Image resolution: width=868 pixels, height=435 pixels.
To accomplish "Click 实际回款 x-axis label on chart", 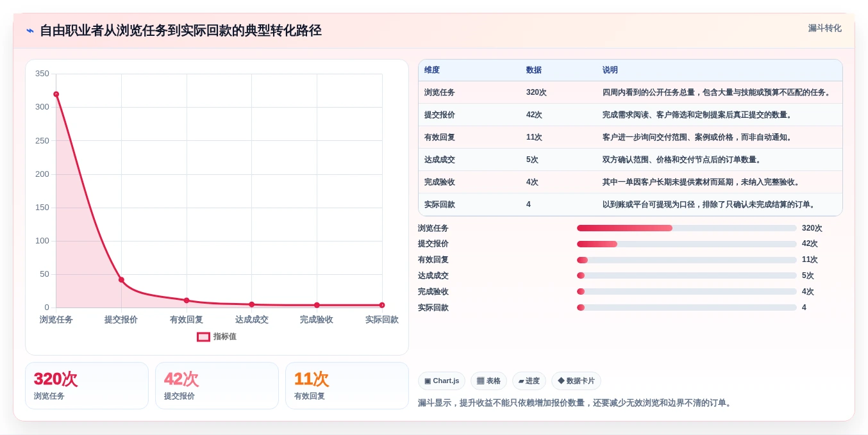I will (x=382, y=320).
